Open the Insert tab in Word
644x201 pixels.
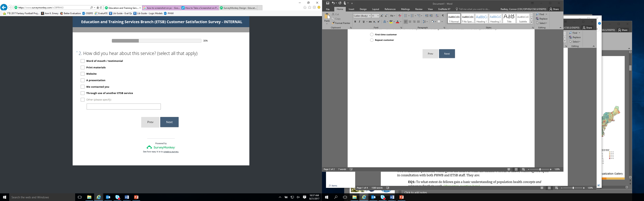351,9
